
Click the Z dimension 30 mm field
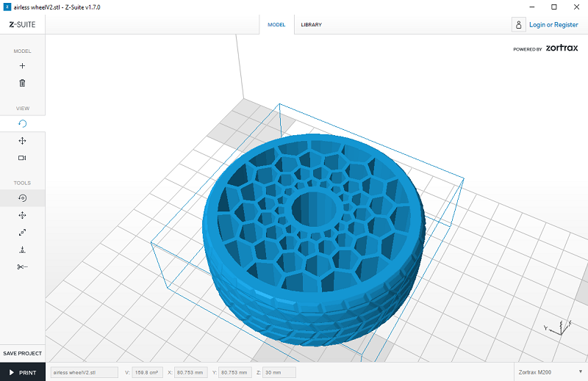tap(279, 372)
